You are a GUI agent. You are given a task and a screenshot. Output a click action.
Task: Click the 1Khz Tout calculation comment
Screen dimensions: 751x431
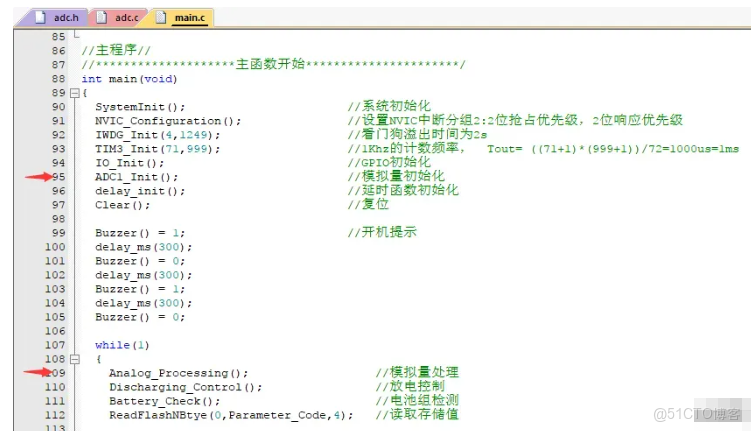(x=543, y=148)
